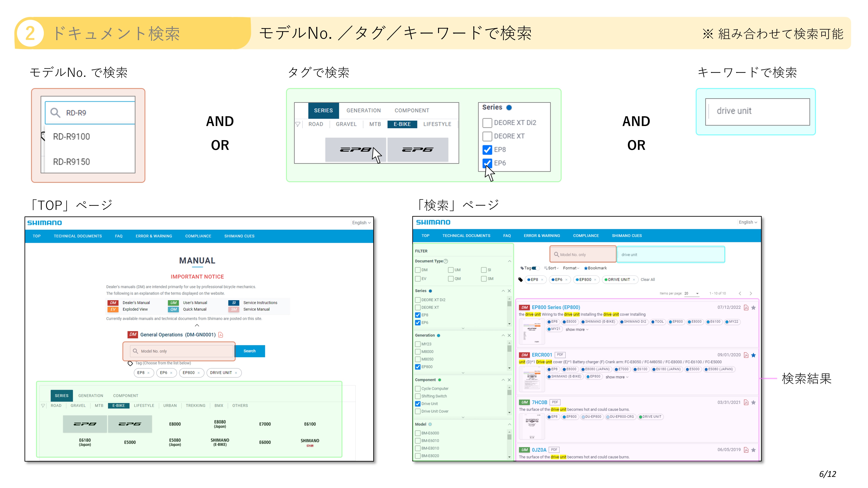Open English language dropdown on TOP page

click(x=361, y=223)
